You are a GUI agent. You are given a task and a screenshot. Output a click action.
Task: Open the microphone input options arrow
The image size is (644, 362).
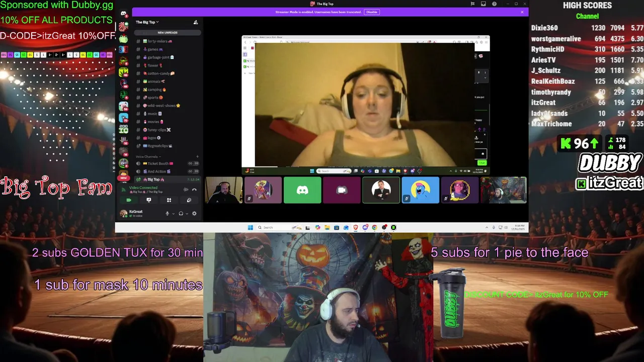(x=174, y=214)
